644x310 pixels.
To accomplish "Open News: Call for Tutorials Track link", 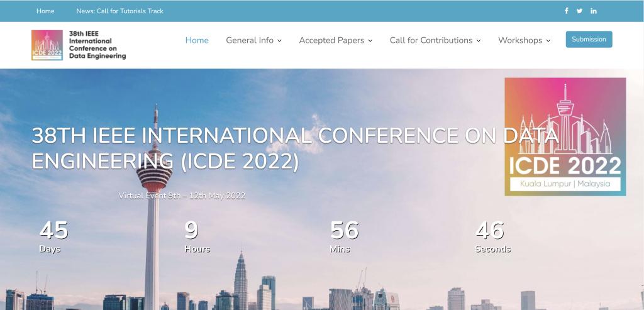I will (120, 11).
